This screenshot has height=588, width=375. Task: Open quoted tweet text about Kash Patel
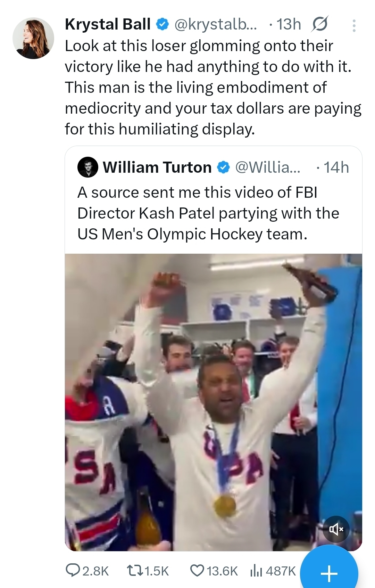(208, 213)
